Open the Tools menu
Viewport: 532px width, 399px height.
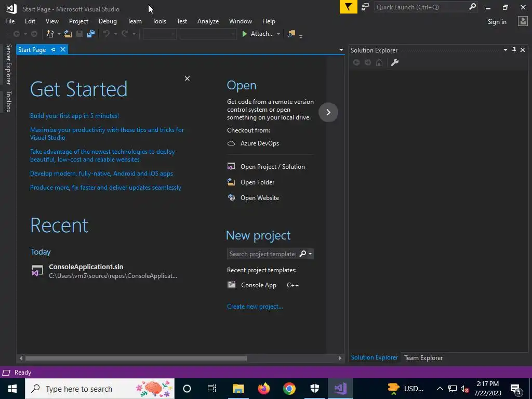click(x=159, y=21)
